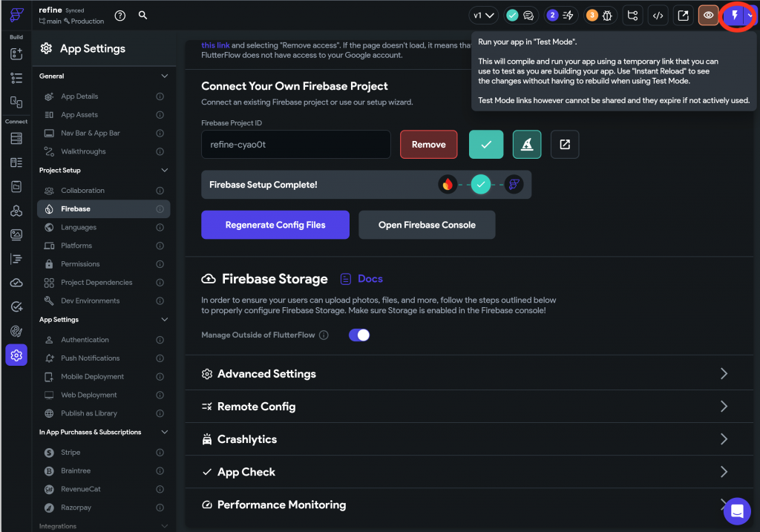The image size is (760, 532).
Task: Open Settings gear icon in left rail
Action: click(16, 355)
